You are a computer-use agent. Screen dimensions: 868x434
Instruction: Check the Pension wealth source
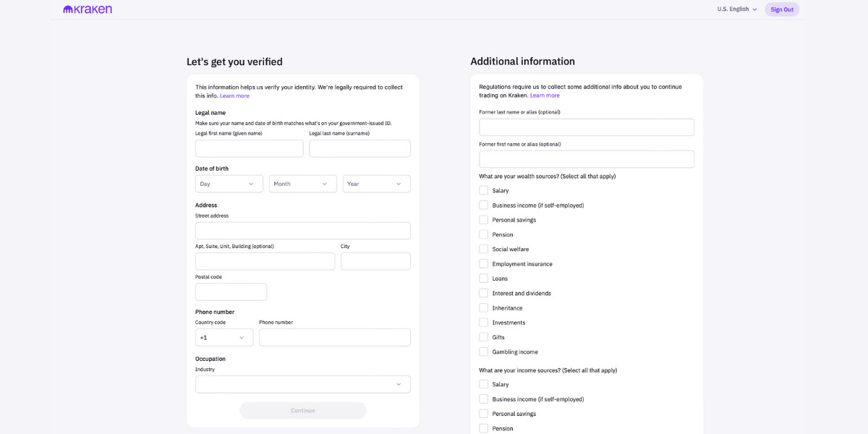483,234
